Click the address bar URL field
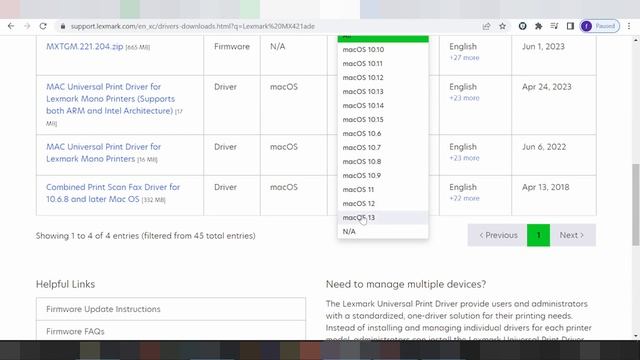 tap(269, 26)
